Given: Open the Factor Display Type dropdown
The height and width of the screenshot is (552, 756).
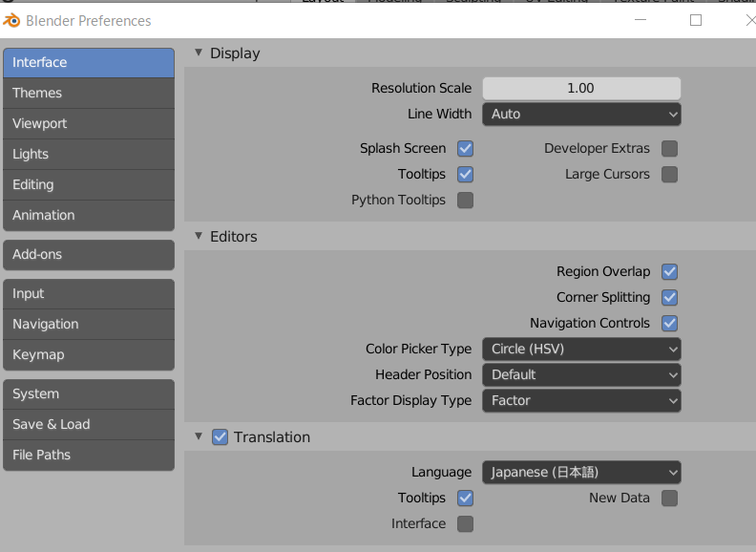Looking at the screenshot, I should point(580,401).
